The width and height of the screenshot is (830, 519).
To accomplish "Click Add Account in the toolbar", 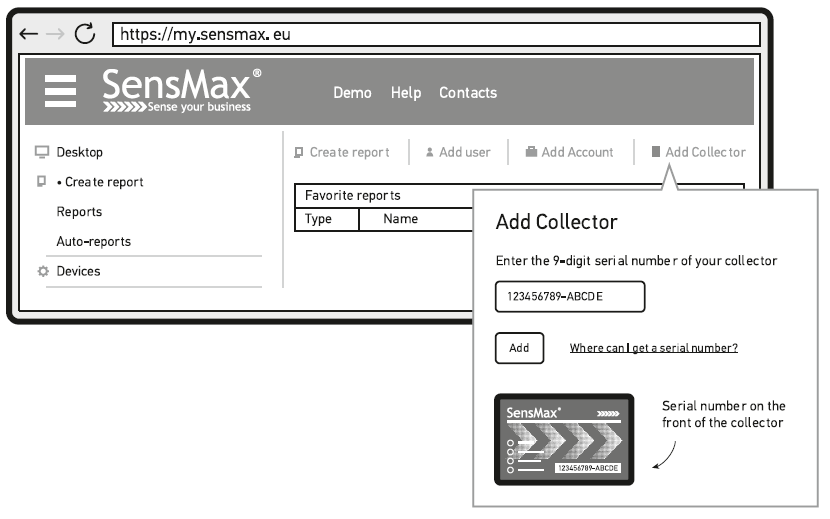I will pos(577,153).
